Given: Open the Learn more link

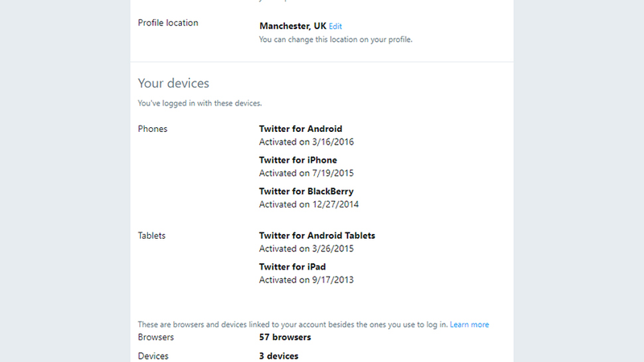Looking at the screenshot, I should (x=469, y=325).
